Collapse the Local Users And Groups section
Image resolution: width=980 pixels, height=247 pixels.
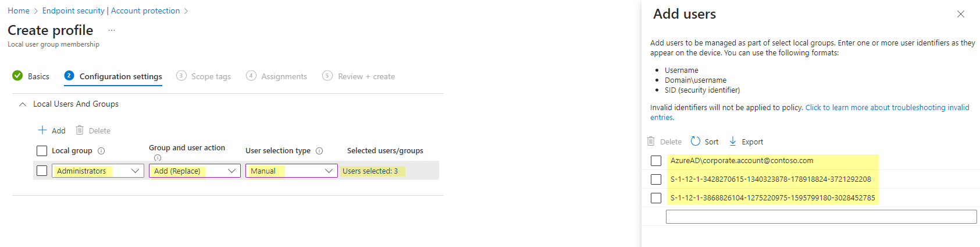coord(23,104)
